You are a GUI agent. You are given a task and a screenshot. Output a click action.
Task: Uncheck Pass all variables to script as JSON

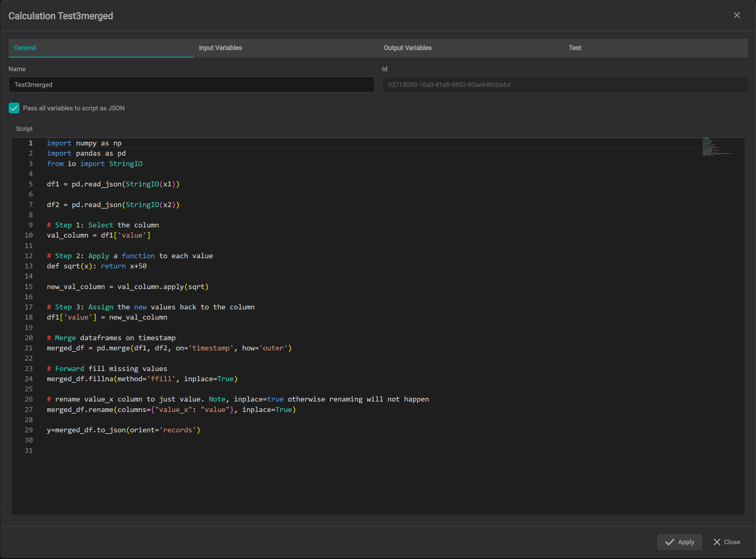click(14, 108)
